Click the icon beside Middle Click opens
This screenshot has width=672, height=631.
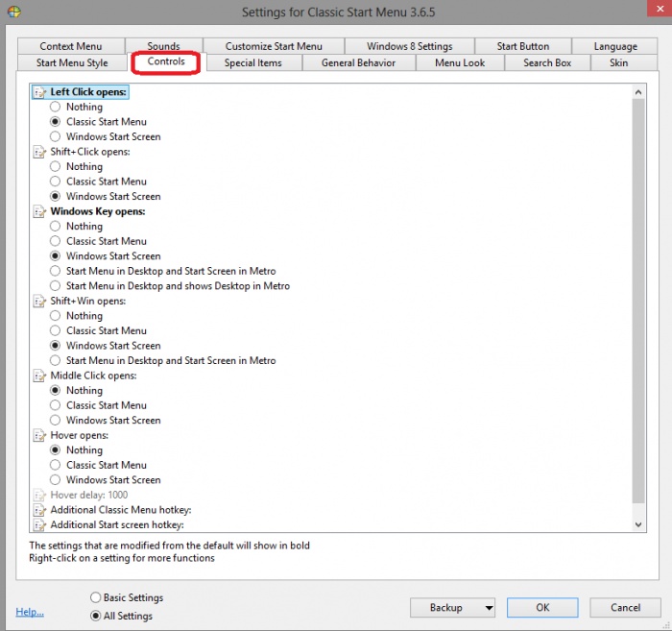click(40, 376)
